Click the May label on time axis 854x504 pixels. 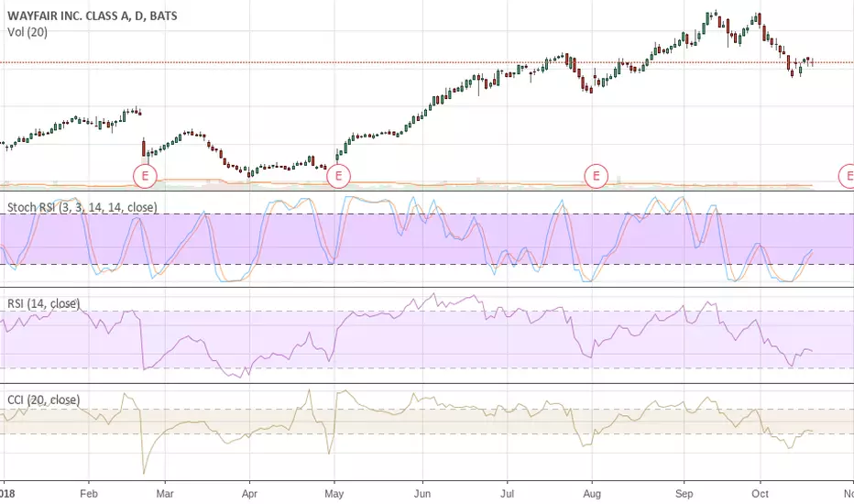coord(334,494)
